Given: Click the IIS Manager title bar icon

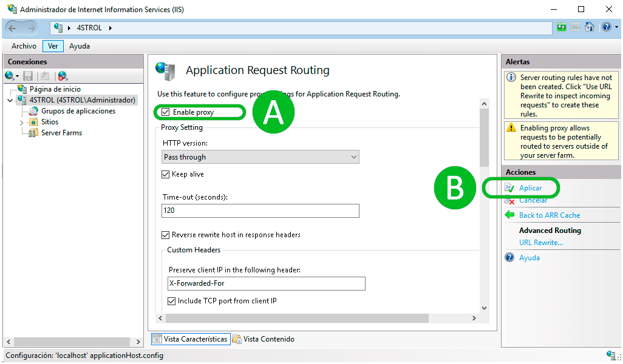Looking at the screenshot, I should click(12, 8).
